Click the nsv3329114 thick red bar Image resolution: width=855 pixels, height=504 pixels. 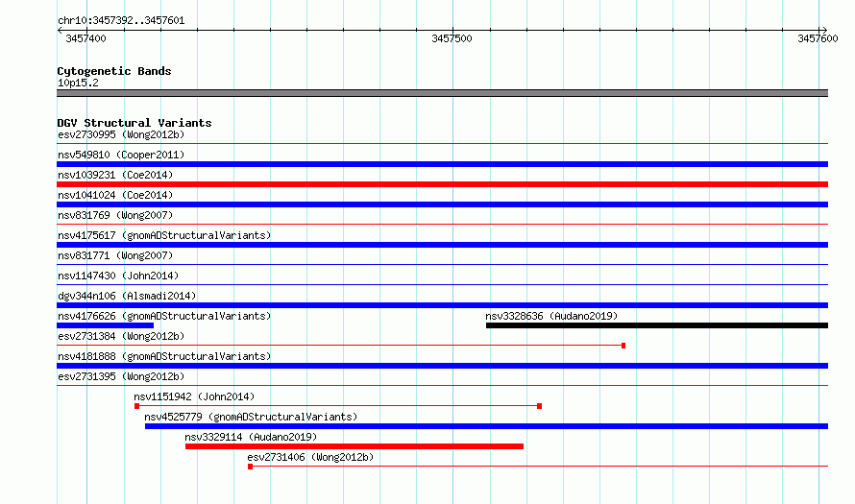pyautogui.click(x=354, y=446)
